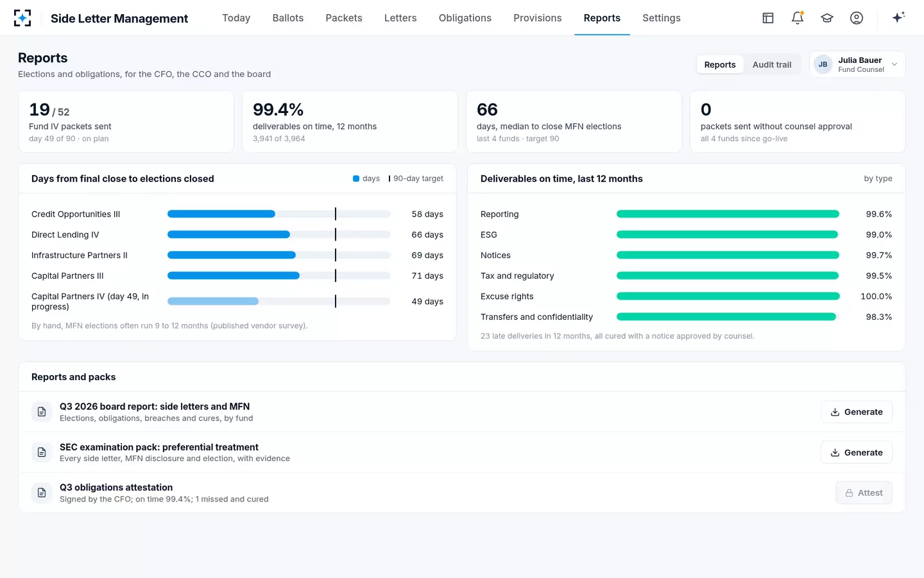924x578 pixels.
Task: Click the "Tax and regulatory" row label
Action: 517,276
